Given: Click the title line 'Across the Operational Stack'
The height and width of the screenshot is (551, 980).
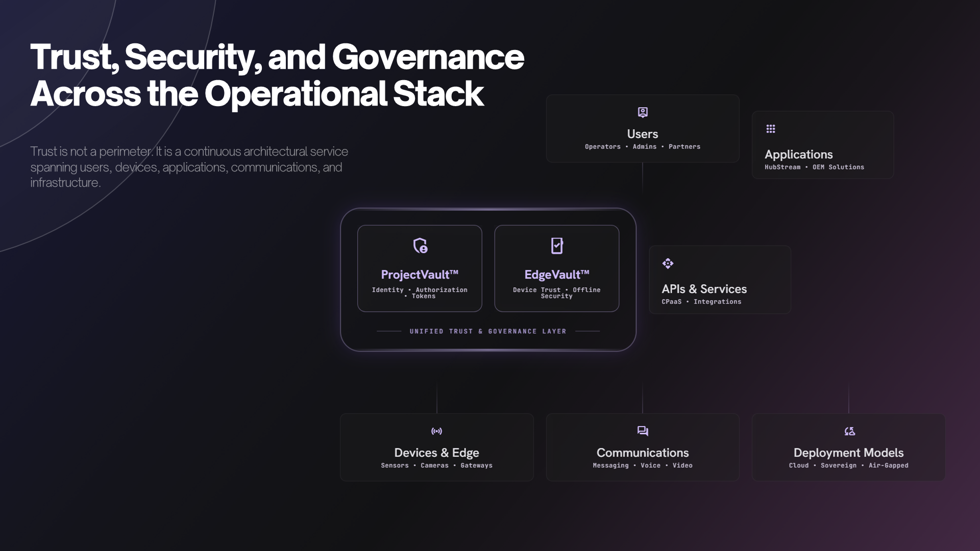Looking at the screenshot, I should point(257,94).
